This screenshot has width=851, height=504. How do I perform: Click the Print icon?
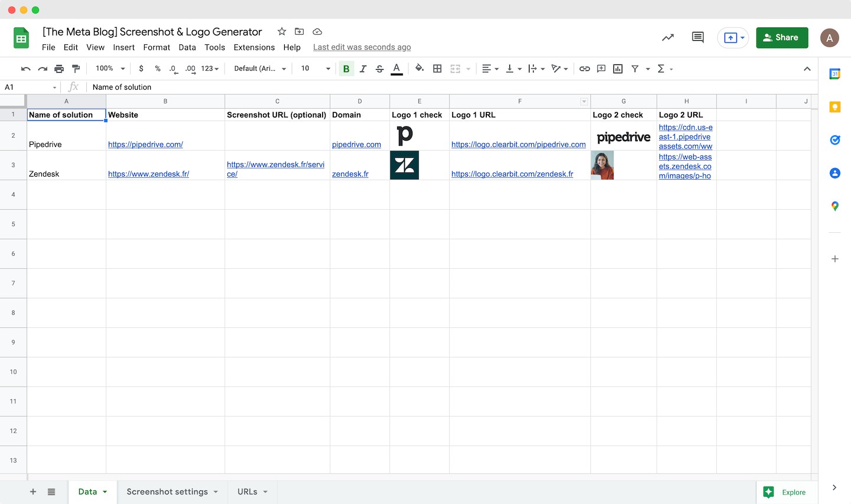click(x=59, y=69)
